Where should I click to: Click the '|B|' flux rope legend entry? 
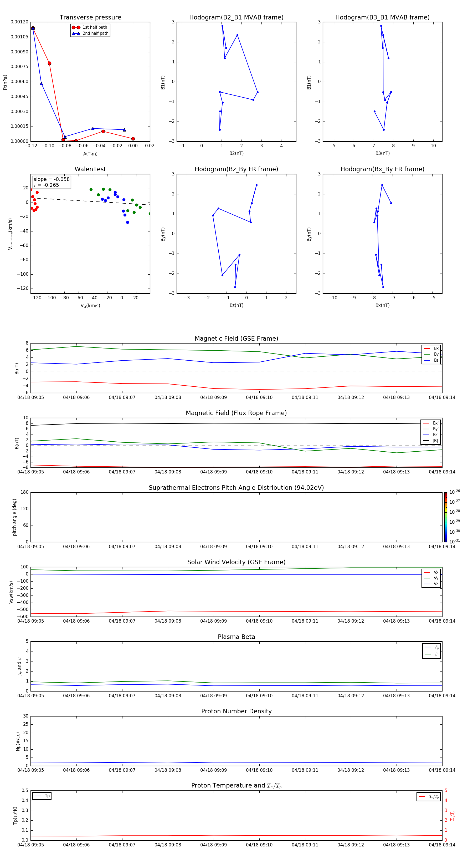(431, 441)
